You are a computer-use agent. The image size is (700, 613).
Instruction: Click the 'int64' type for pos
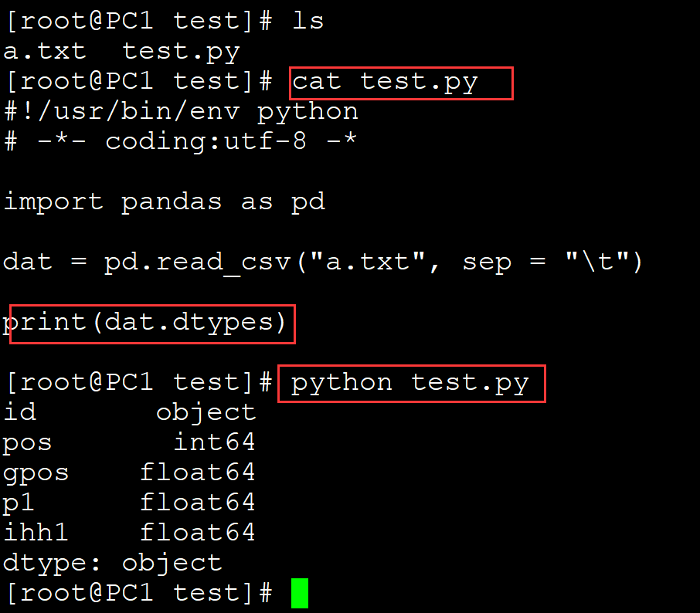214,442
